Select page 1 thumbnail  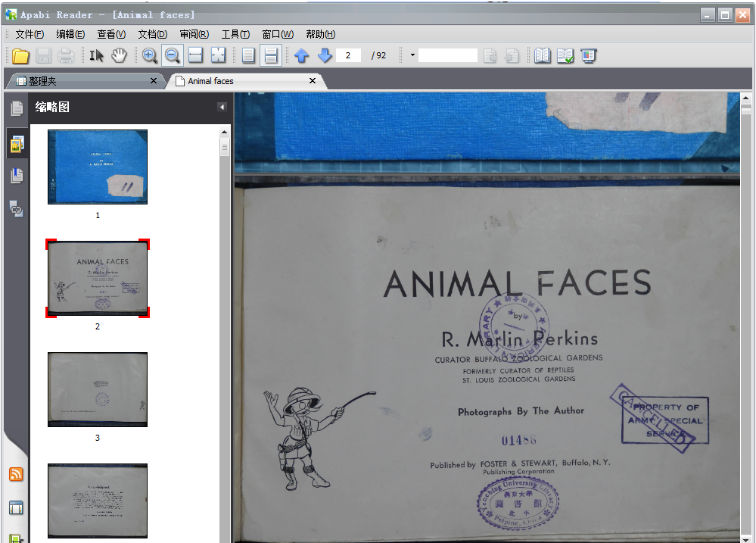[x=98, y=167]
